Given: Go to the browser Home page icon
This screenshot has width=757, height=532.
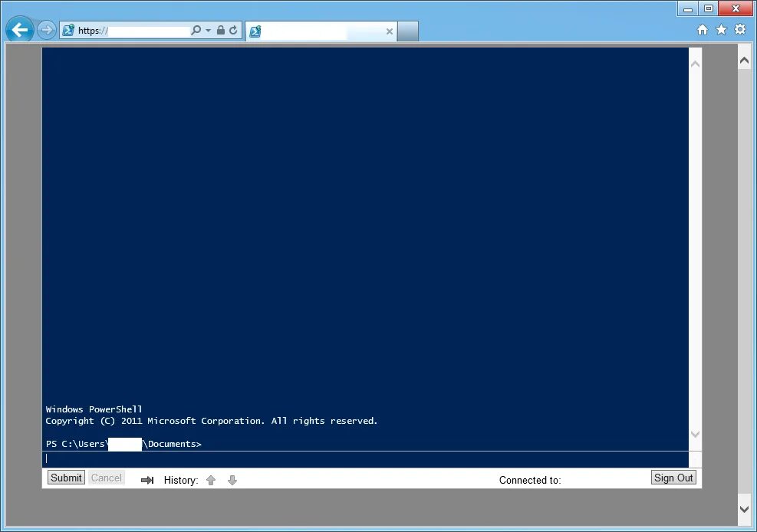Looking at the screenshot, I should click(x=703, y=30).
